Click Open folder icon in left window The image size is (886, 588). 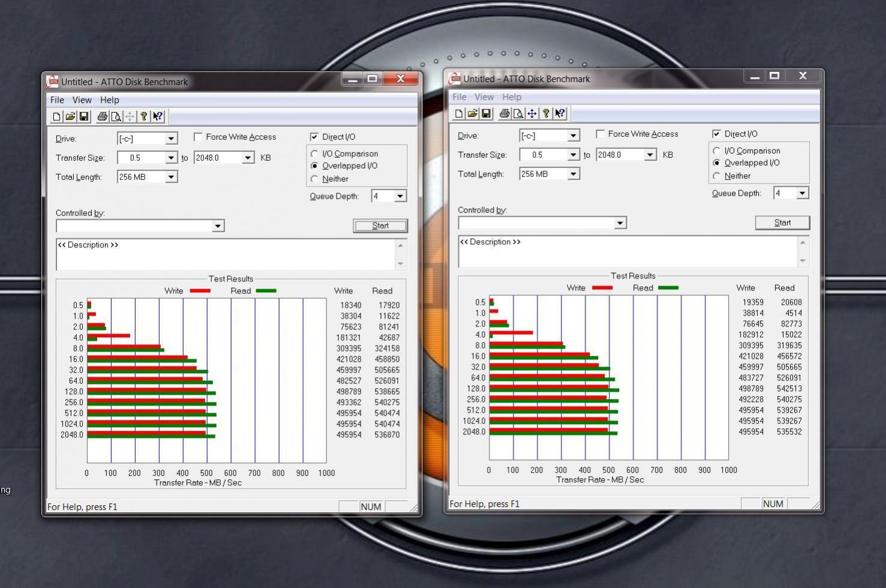click(70, 116)
